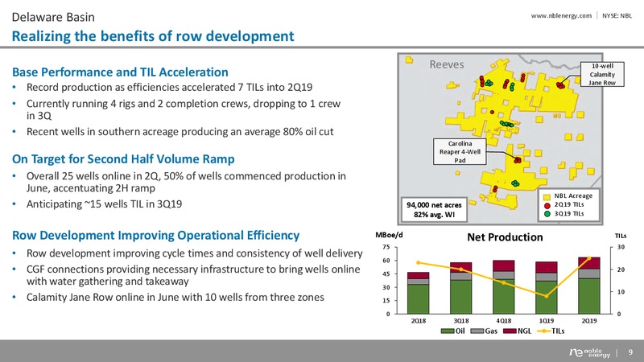
Task: Click the Noble Energy logo in footer
Action: tap(590, 352)
